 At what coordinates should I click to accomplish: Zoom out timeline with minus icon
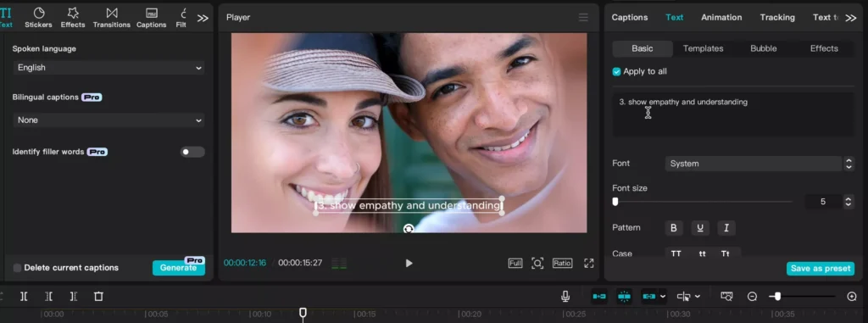tap(752, 297)
